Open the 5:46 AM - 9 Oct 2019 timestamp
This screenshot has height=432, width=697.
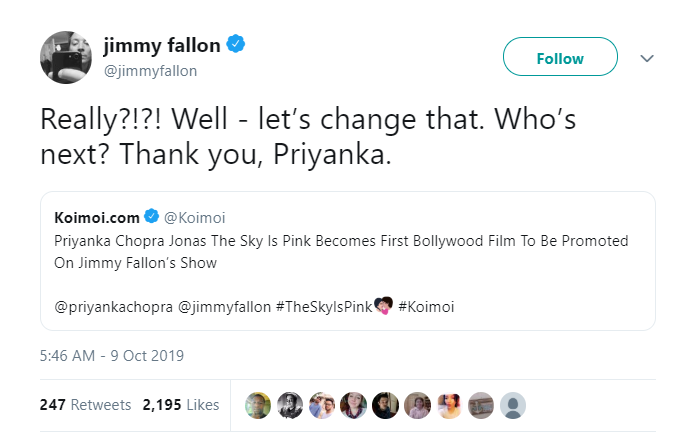[x=112, y=355]
